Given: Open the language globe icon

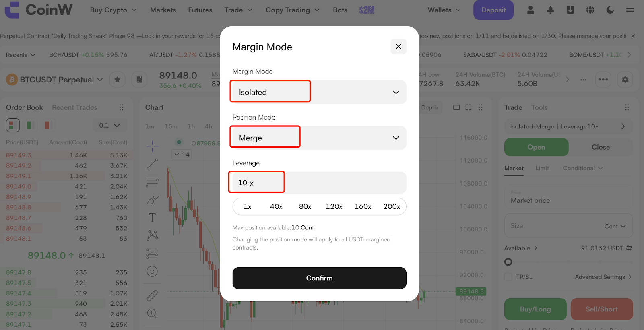Looking at the screenshot, I should pos(590,10).
